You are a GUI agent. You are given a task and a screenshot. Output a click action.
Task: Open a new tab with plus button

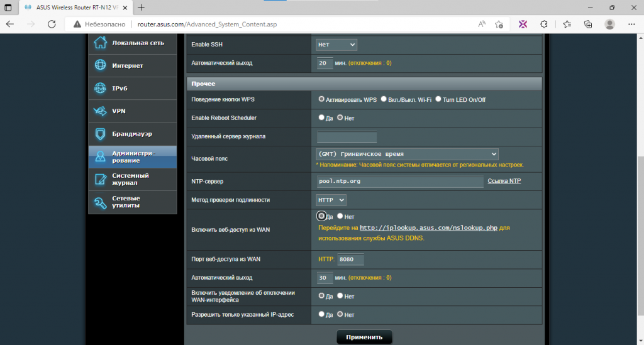141,8
